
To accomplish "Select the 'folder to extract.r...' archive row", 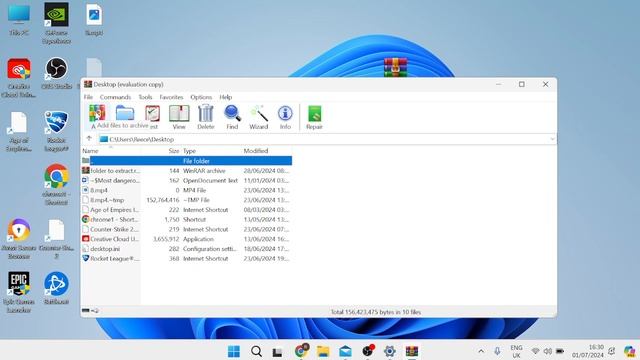I will 187,171.
